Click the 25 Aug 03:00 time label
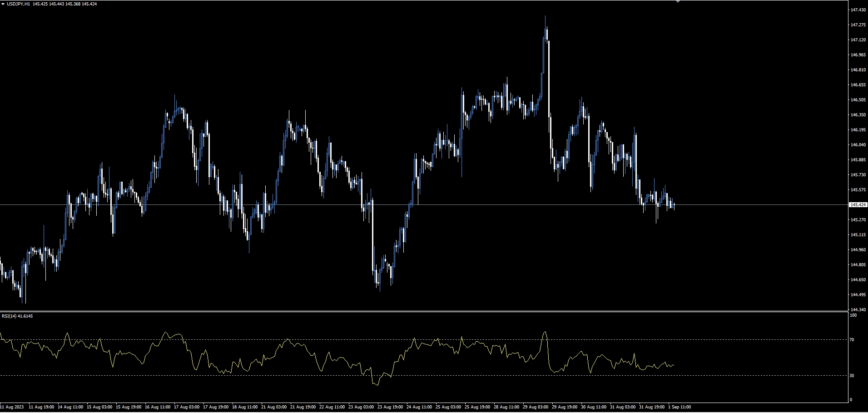The height and width of the screenshot is (413, 868). [x=448, y=407]
